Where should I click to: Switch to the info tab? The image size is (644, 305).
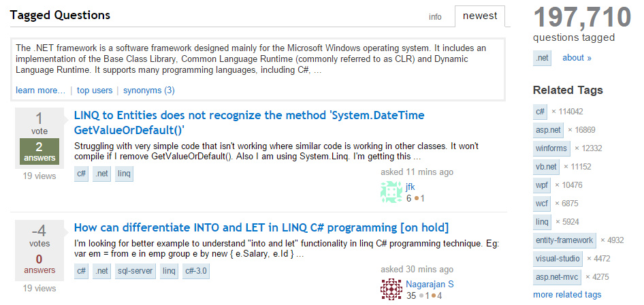coord(435,17)
